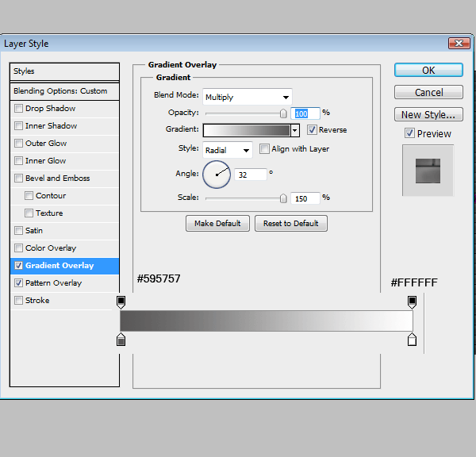Enable the Drop Shadow checkbox
This screenshot has width=476, height=457.
18,109
